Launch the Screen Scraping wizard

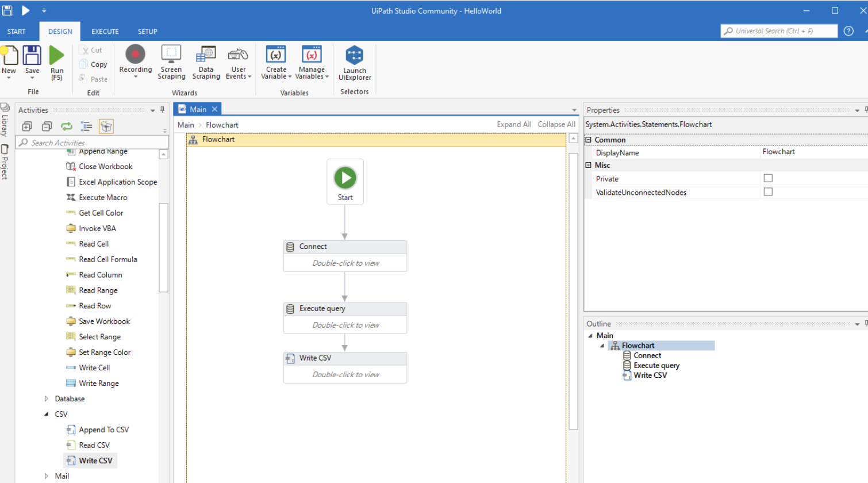point(171,62)
